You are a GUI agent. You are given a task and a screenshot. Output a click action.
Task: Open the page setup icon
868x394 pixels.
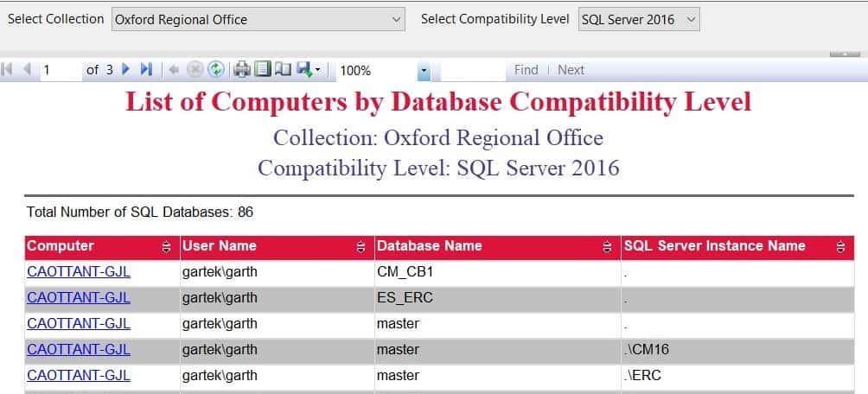[x=283, y=70]
